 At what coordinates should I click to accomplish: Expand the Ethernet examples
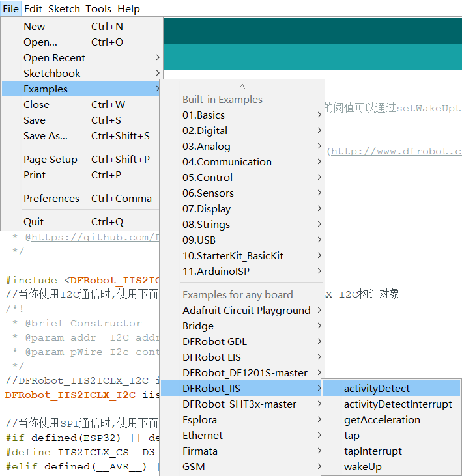click(x=242, y=436)
